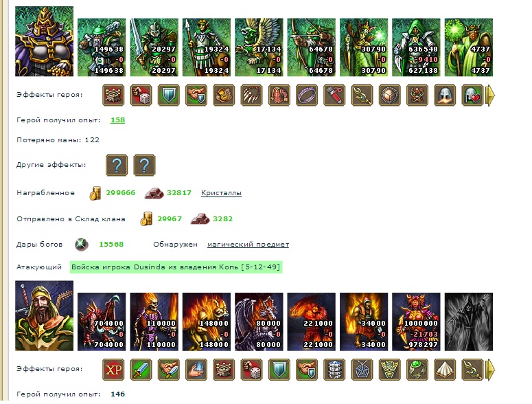Click the purple ring effect icon
The width and height of the screenshot is (532, 404).
point(307,95)
